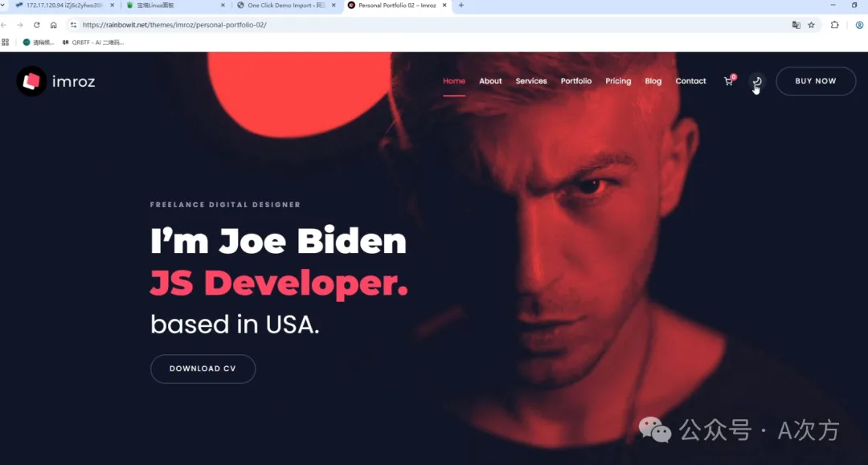Viewport: 868px width, 465px height.
Task: Open the apps grid in bookmarks bar
Action: (x=6, y=42)
